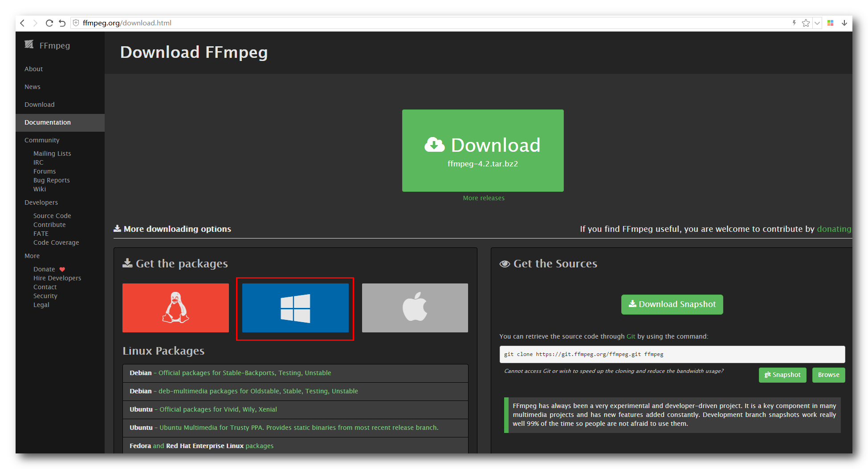Click the git clone command field
This screenshot has width=868, height=469.
coord(672,354)
